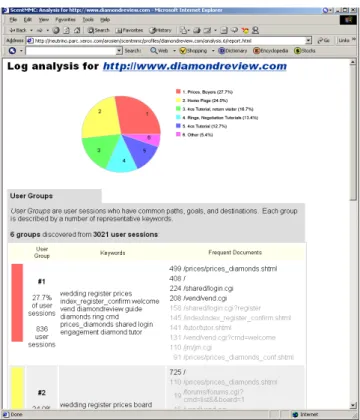Viewport: 360px width, 420px height.
Task: Click the scrollbar up arrow
Action: [353, 62]
